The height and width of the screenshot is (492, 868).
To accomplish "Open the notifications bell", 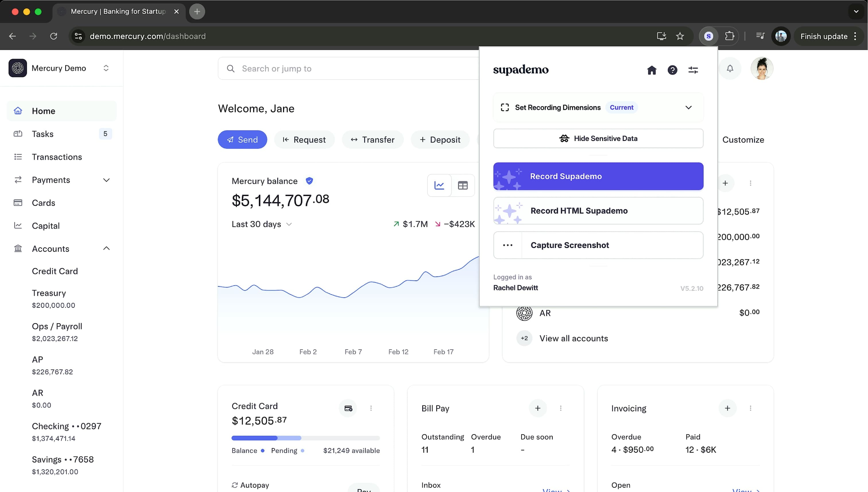I will click(x=730, y=69).
